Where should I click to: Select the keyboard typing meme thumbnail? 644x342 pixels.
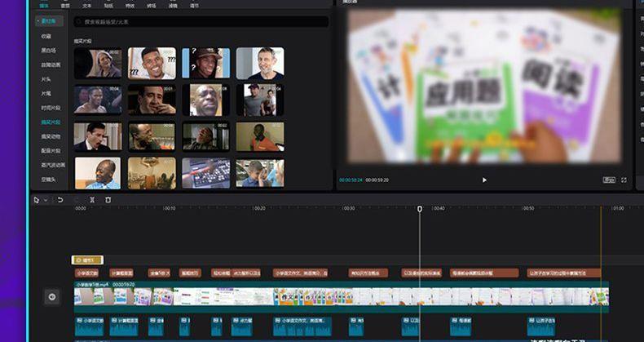(205, 173)
